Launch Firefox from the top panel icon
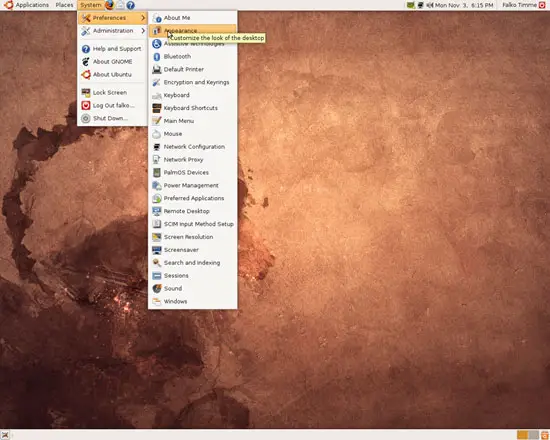This screenshot has height=440, width=550. point(109,5)
